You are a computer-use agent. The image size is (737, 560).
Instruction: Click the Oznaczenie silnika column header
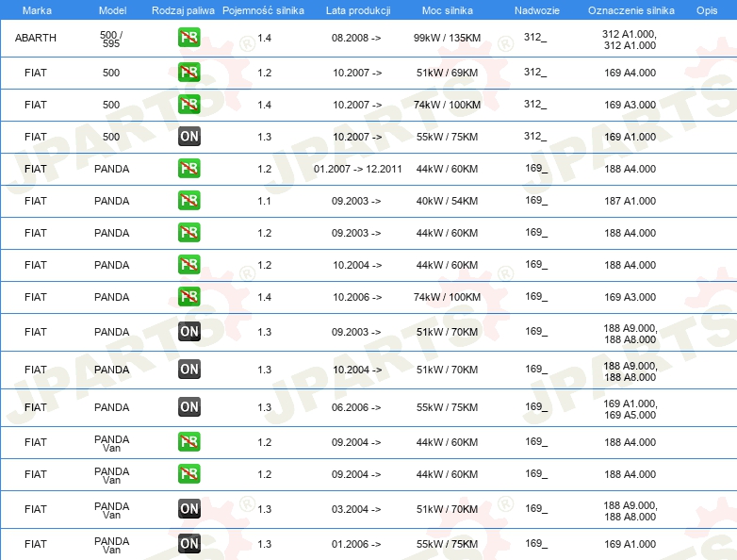(631, 10)
